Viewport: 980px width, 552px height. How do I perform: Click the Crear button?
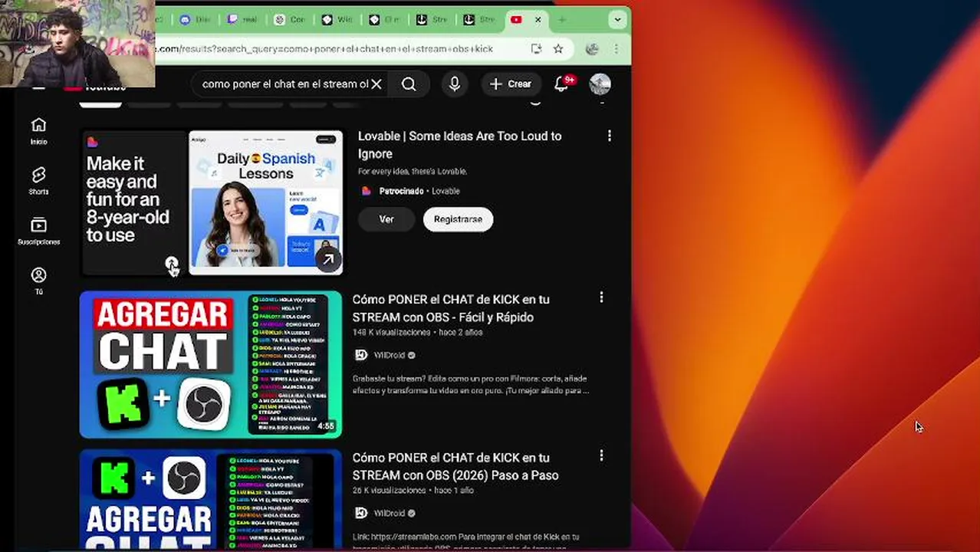click(511, 84)
